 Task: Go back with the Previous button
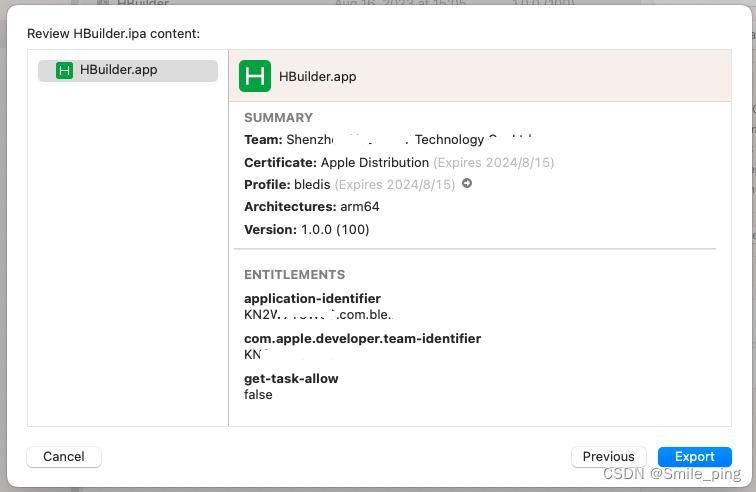[608, 456]
